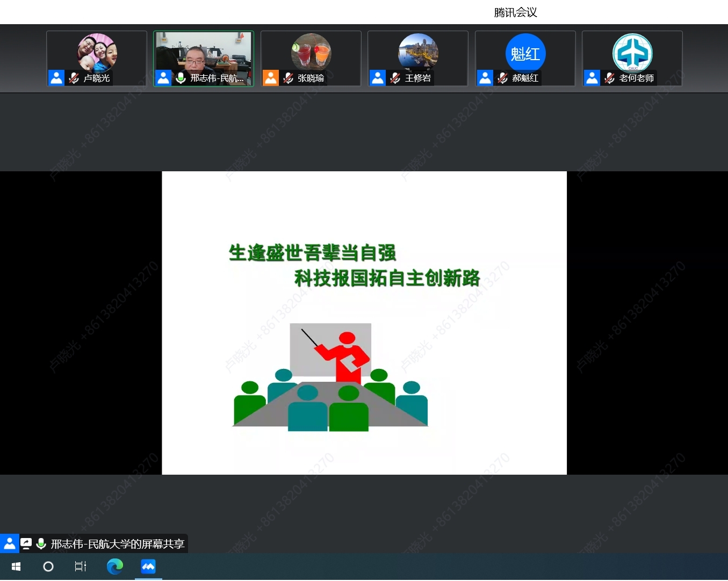Click the microphone icon in screen sharing label
Screen dimensions: 728x581
pyautogui.click(x=41, y=543)
